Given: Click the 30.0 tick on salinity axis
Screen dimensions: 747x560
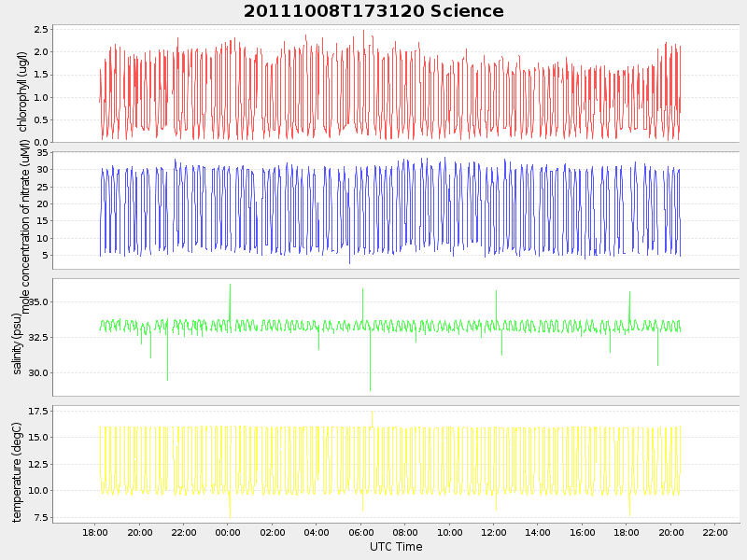Looking at the screenshot, I should [38, 373].
